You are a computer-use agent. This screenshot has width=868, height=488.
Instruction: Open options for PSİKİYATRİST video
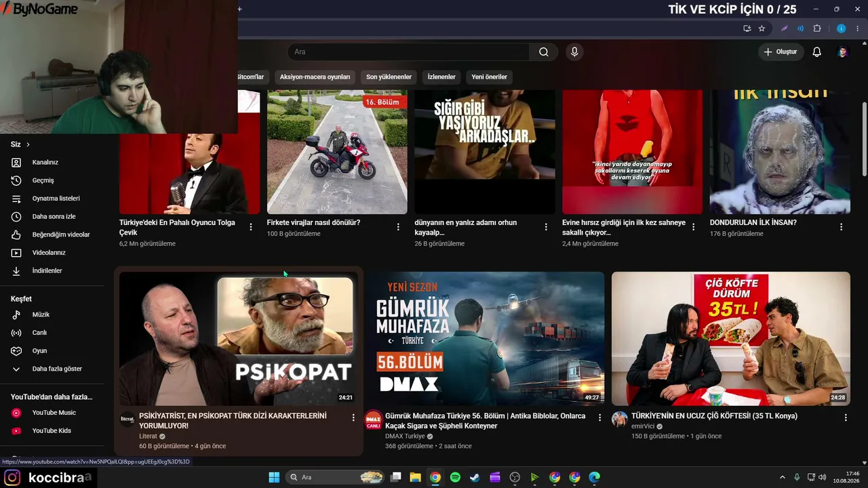353,418
